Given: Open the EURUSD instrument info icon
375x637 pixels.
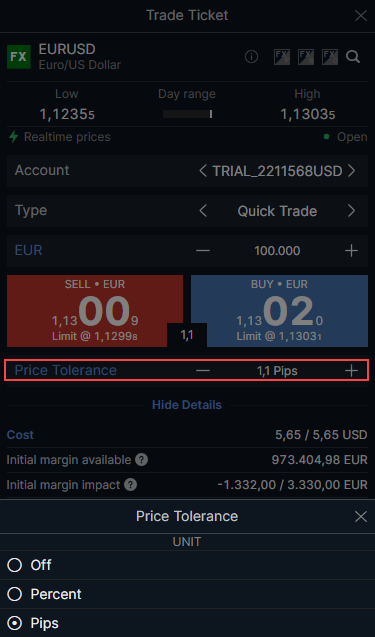Looking at the screenshot, I should coord(251,57).
